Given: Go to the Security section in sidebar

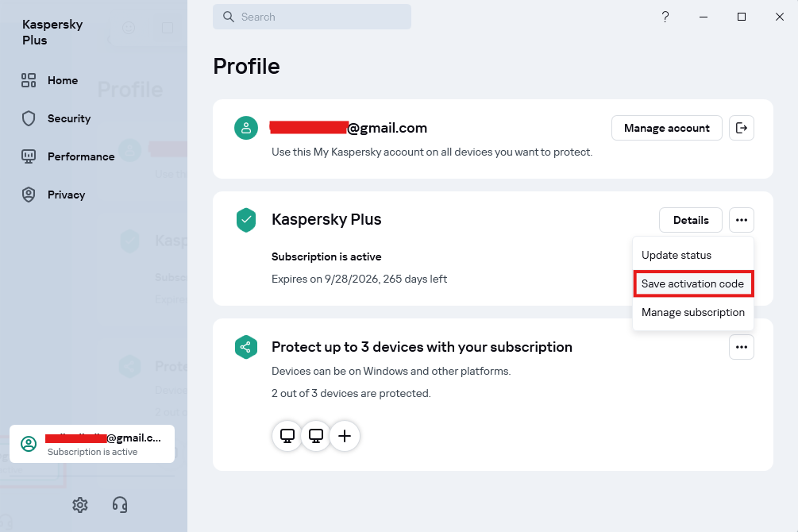Looking at the screenshot, I should coord(68,118).
